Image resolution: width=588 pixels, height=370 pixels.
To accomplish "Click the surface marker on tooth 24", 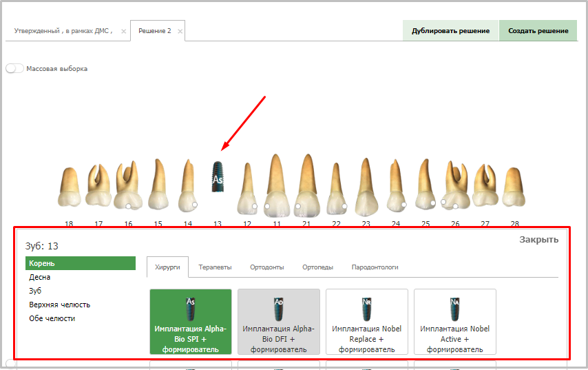I will pyautogui.click(x=404, y=205).
